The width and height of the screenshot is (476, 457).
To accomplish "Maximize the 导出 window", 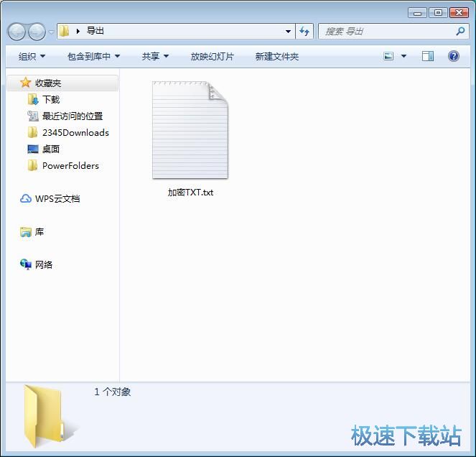I will (438, 13).
